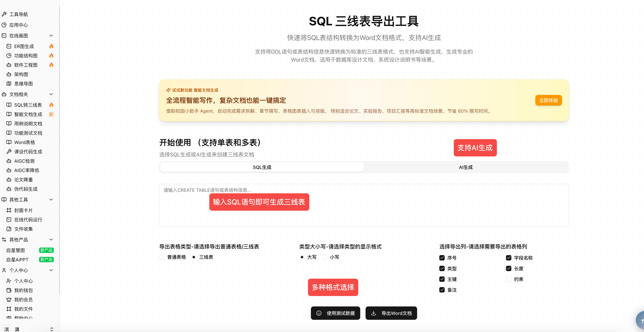Collapse the 文档相关 sidebar group

click(51, 94)
